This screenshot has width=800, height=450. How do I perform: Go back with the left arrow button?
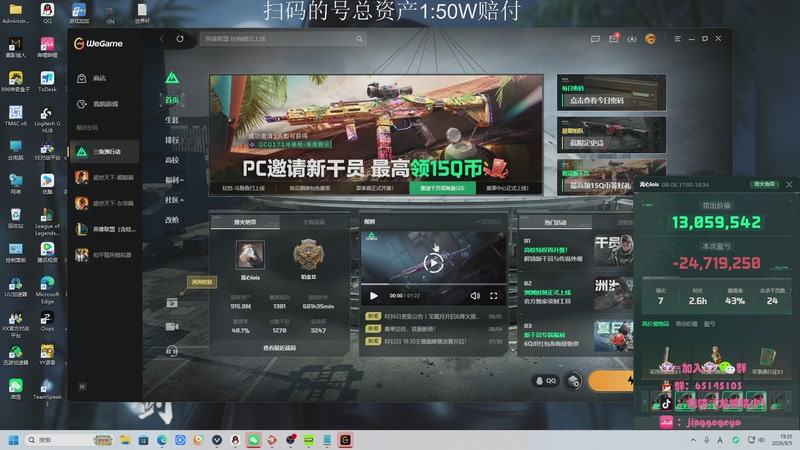click(x=162, y=39)
